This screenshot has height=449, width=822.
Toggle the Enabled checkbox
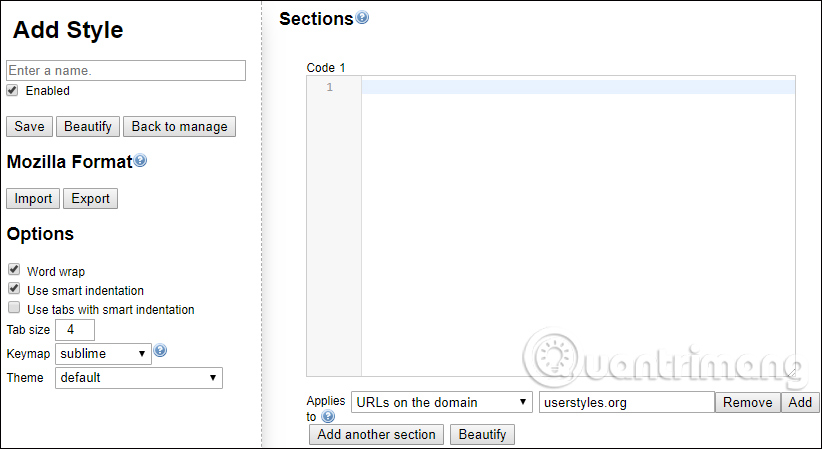pos(13,90)
